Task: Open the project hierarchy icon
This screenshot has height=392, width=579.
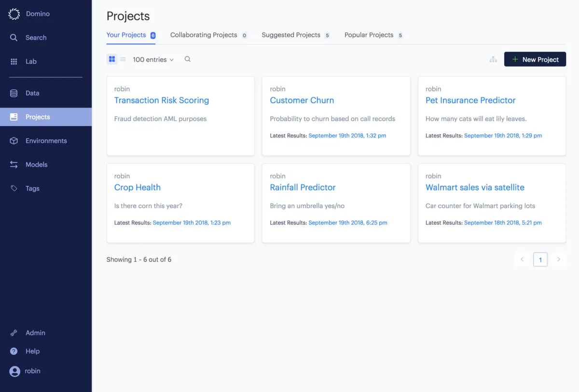Action: pos(493,59)
